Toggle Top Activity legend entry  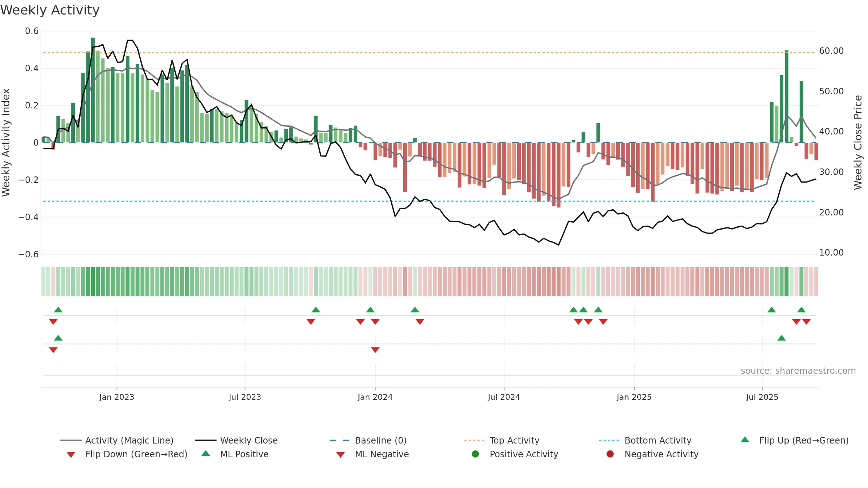click(502, 440)
